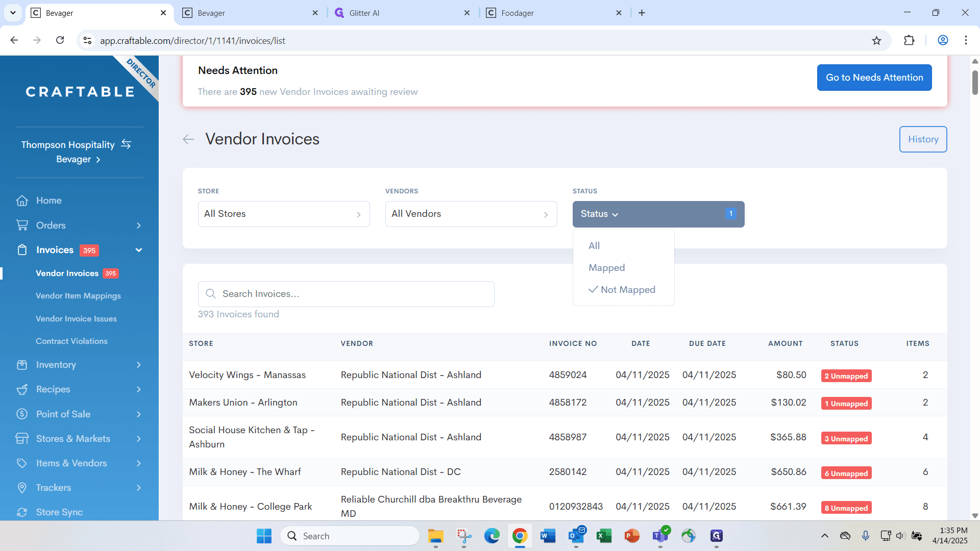Open PowerPoint from the taskbar
This screenshot has width=980, height=551.
pyautogui.click(x=632, y=536)
